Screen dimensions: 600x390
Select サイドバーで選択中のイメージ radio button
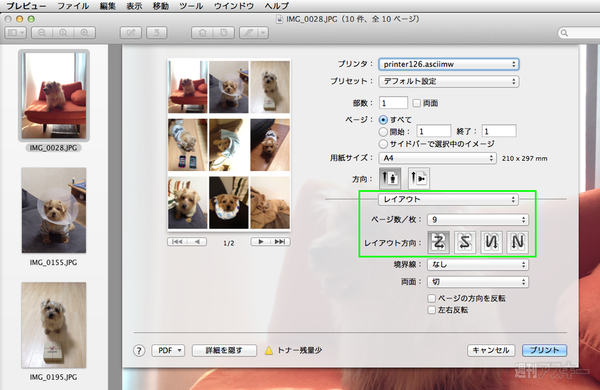(x=383, y=144)
